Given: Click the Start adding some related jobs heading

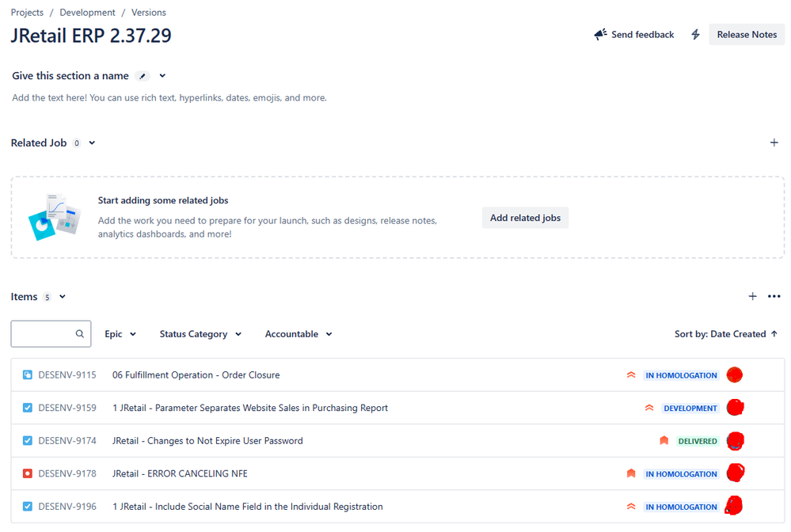Looking at the screenshot, I should (163, 200).
